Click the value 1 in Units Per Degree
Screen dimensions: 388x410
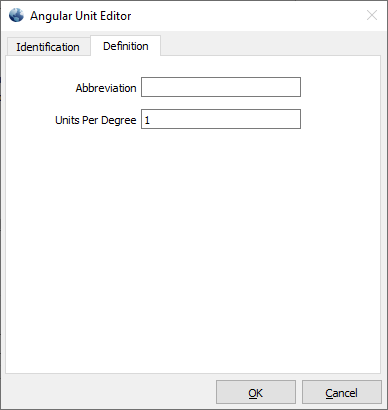tap(147, 120)
